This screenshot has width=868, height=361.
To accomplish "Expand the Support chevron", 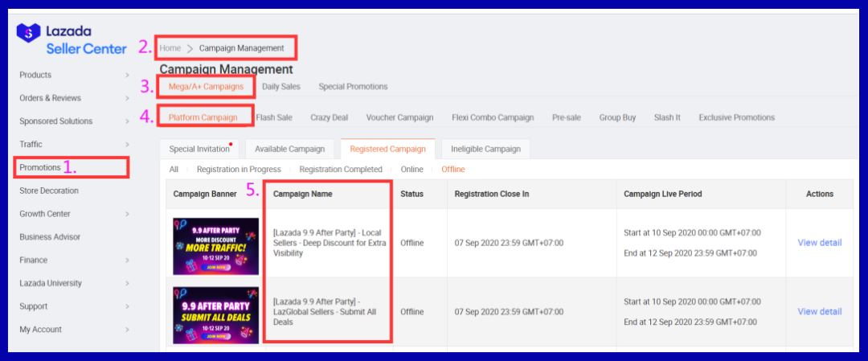I will click(127, 306).
